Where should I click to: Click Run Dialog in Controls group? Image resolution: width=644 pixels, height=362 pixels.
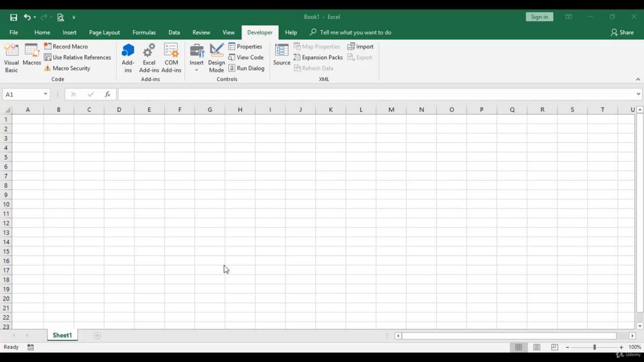click(x=247, y=68)
